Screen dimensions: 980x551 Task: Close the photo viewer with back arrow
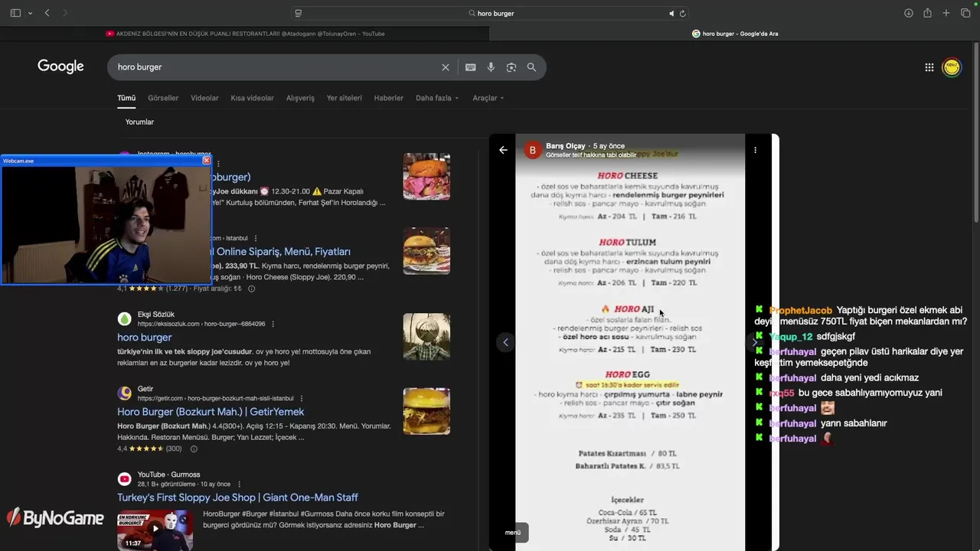pos(503,150)
